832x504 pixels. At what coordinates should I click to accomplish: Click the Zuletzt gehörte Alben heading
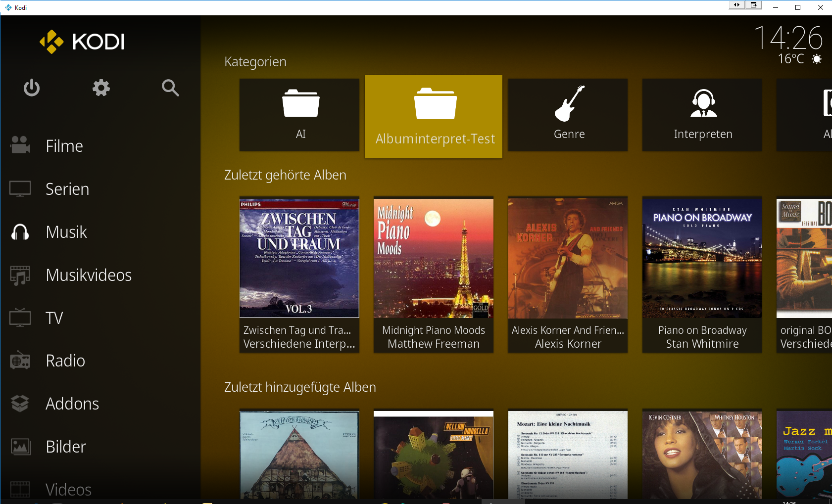pyautogui.click(x=285, y=175)
